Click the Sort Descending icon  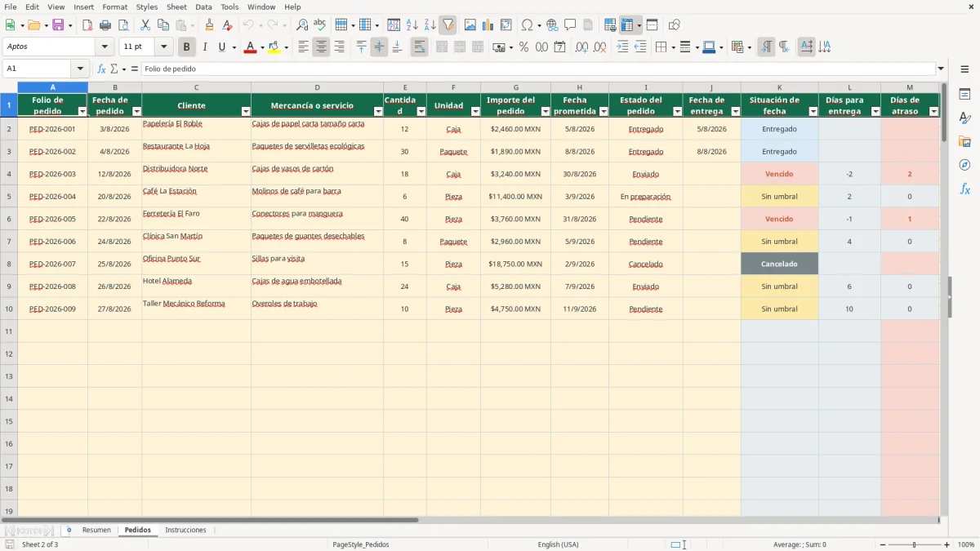(430, 25)
